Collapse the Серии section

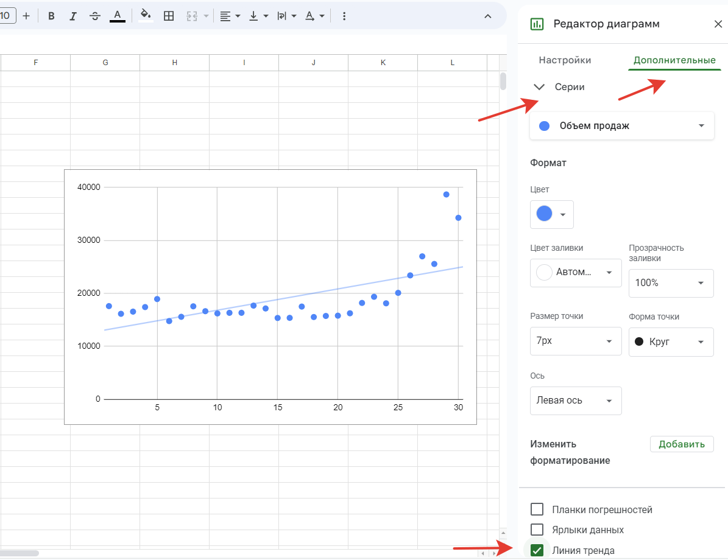(539, 87)
